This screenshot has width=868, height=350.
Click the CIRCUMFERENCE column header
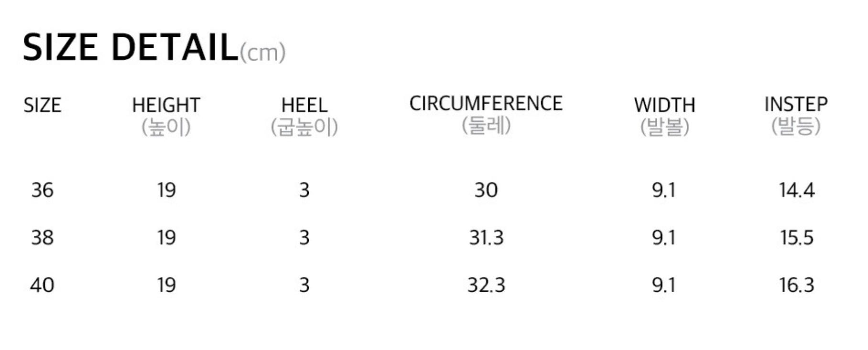point(486,104)
